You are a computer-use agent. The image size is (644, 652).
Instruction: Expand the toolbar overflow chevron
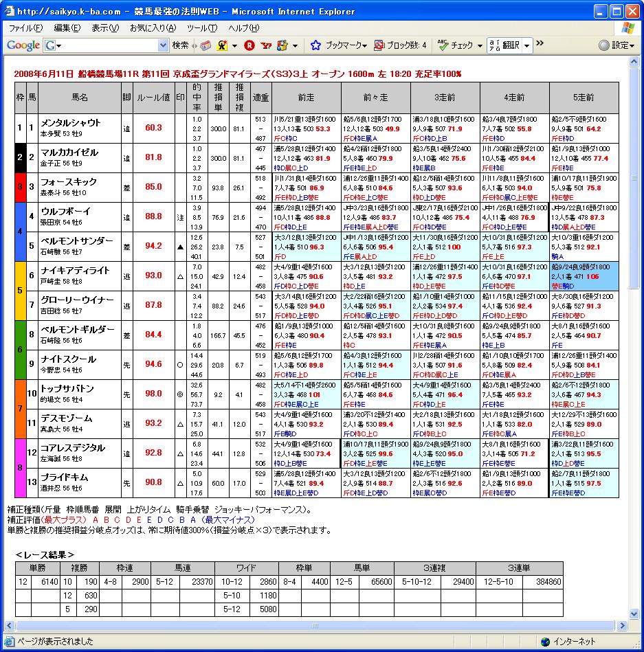pos(540,43)
